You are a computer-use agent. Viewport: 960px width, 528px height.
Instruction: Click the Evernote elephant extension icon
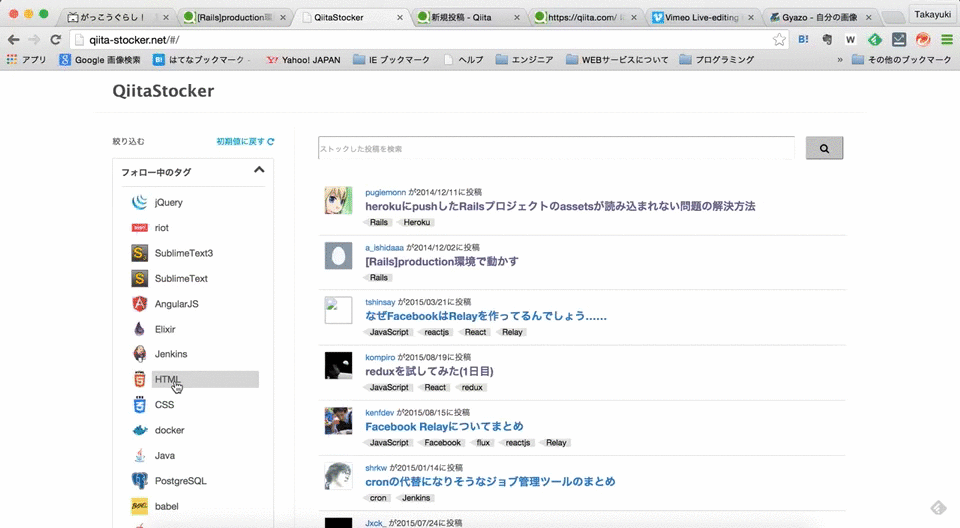point(827,40)
